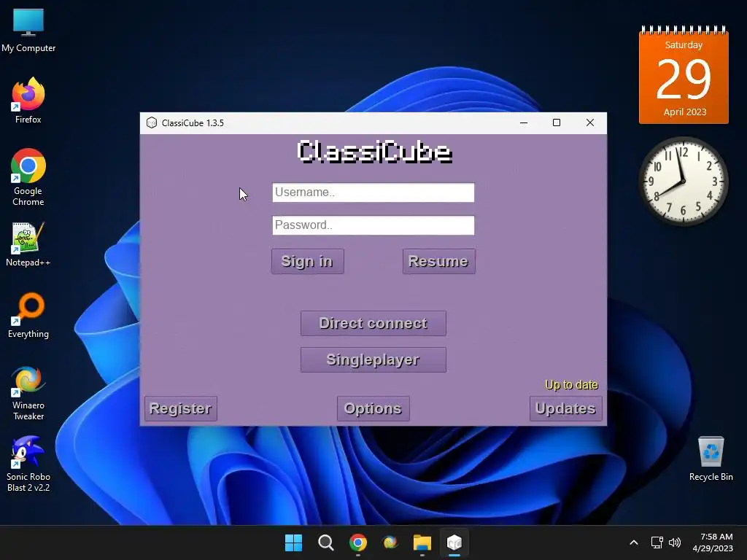Switch to Chrome in the taskbar

pos(357,542)
